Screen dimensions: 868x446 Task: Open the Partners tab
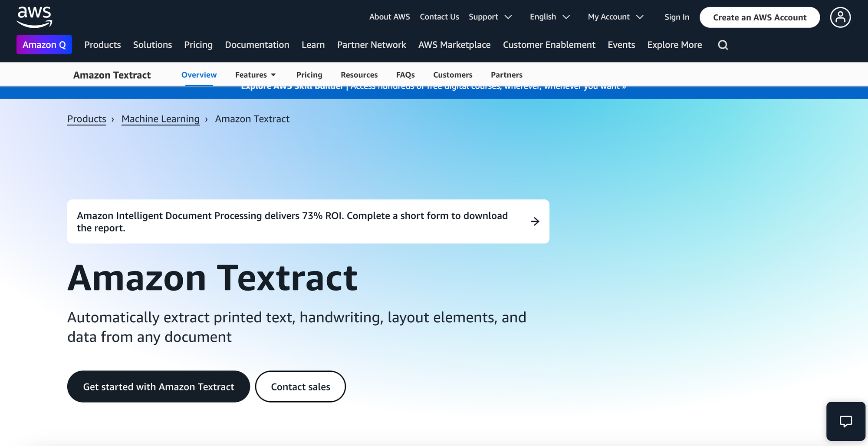tap(506, 75)
